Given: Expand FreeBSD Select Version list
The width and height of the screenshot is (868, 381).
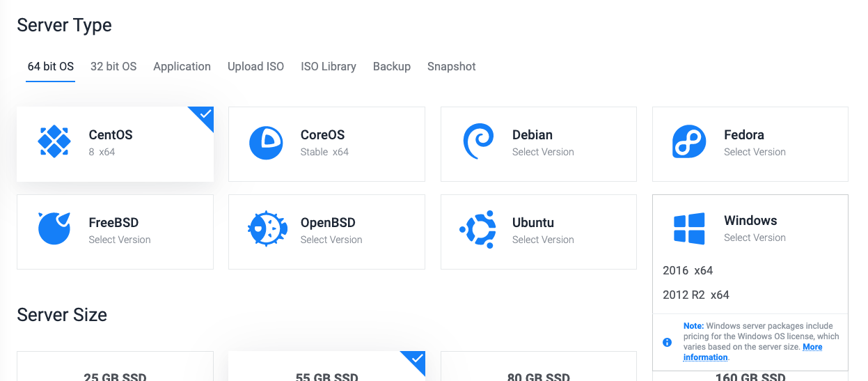Looking at the screenshot, I should (x=120, y=240).
